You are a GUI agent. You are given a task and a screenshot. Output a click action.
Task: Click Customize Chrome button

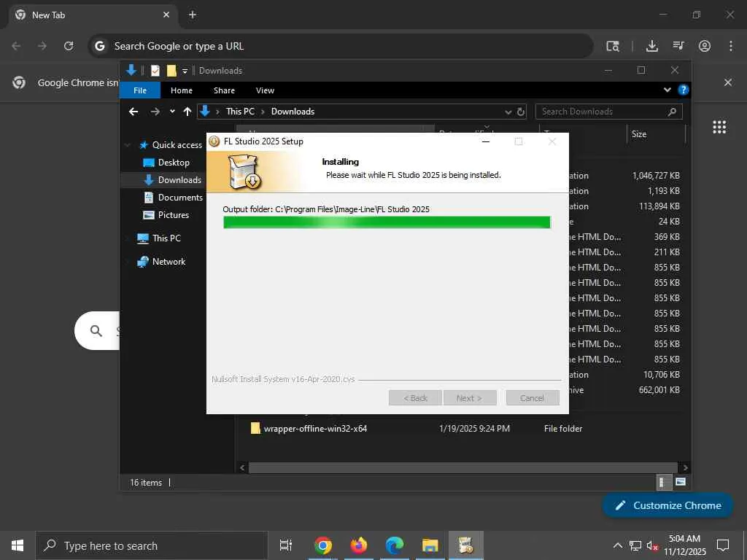668,505
